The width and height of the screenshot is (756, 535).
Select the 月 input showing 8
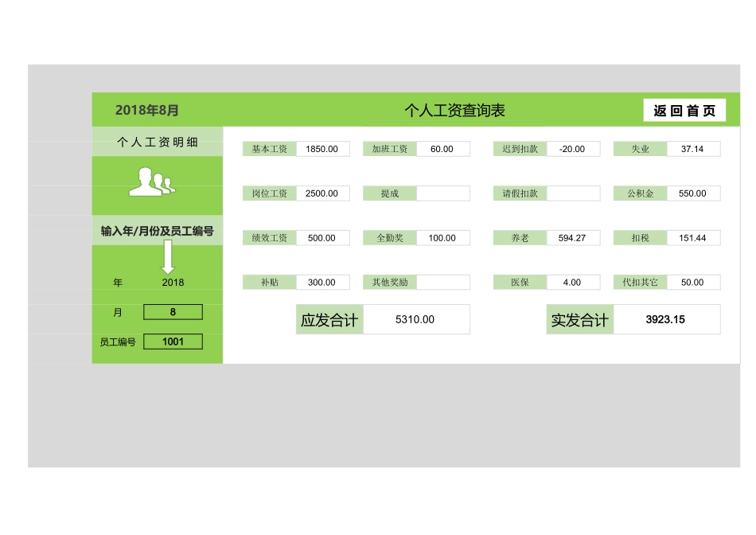click(173, 311)
